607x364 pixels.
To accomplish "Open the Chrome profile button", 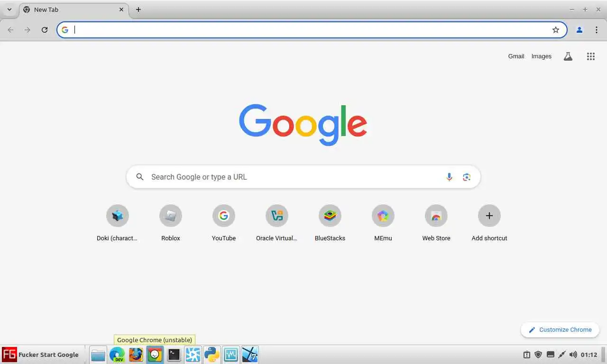I will [579, 30].
